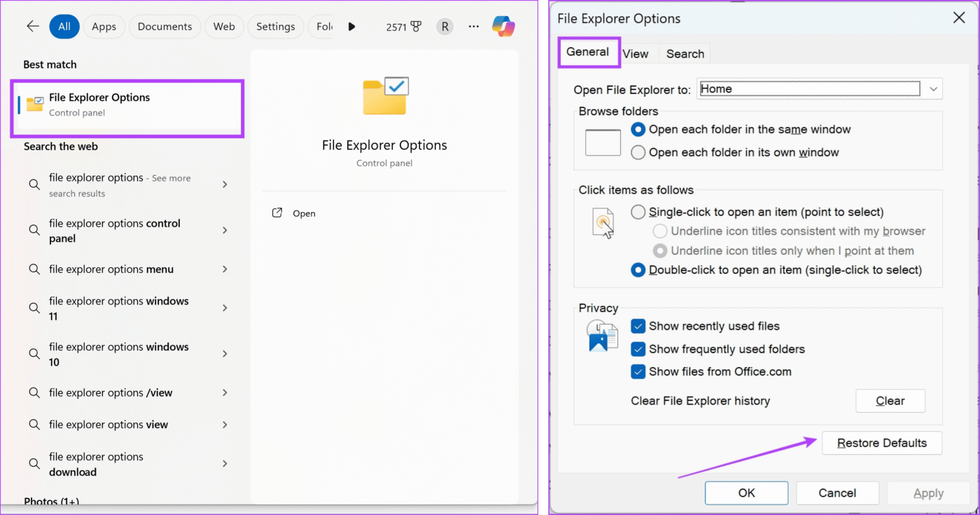Viewport: 980px width, 515px height.
Task: Expand 'file explorer options download' chevron
Action: click(x=225, y=464)
